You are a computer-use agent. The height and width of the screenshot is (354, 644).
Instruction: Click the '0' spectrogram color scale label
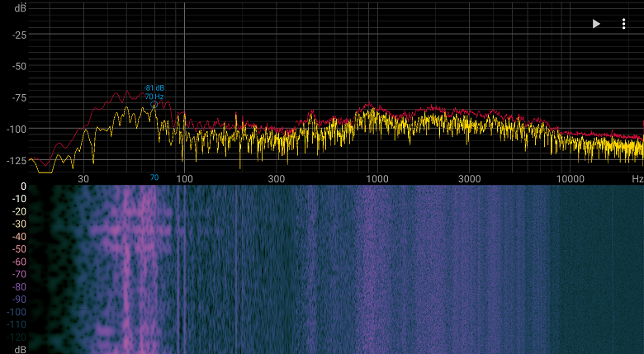pyautogui.click(x=24, y=186)
